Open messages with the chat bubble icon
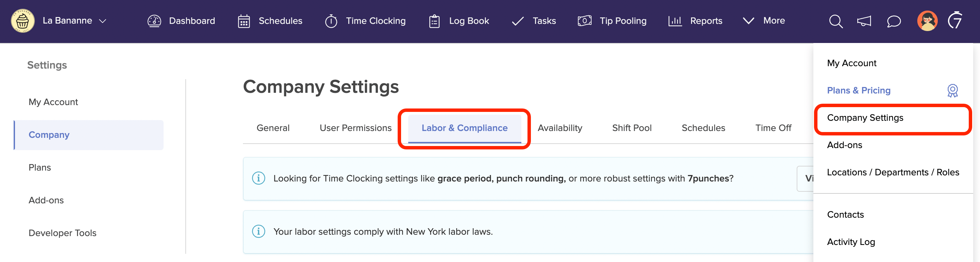Screen dimensions: 980x262 (x=893, y=21)
